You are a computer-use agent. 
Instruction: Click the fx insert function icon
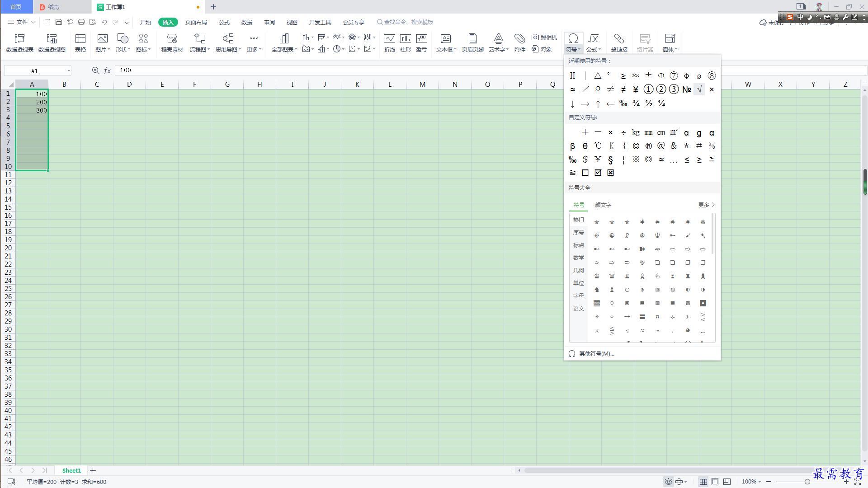pyautogui.click(x=108, y=70)
